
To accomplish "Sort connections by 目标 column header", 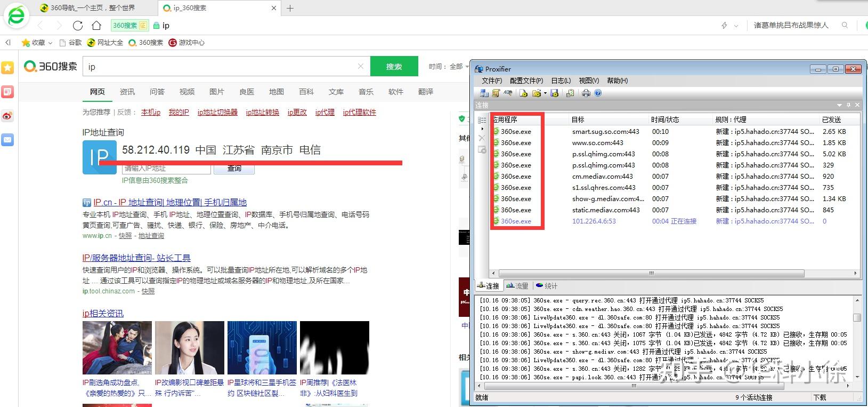I will (609, 119).
